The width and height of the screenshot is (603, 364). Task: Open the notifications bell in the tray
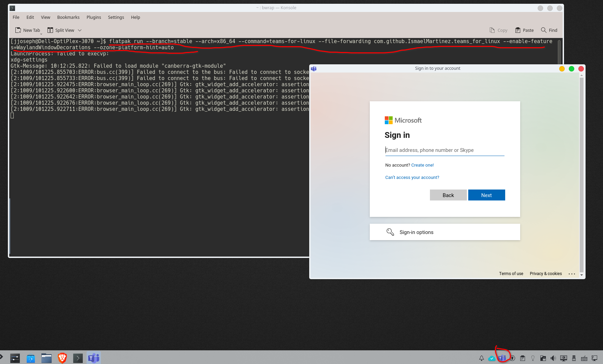pyautogui.click(x=481, y=358)
